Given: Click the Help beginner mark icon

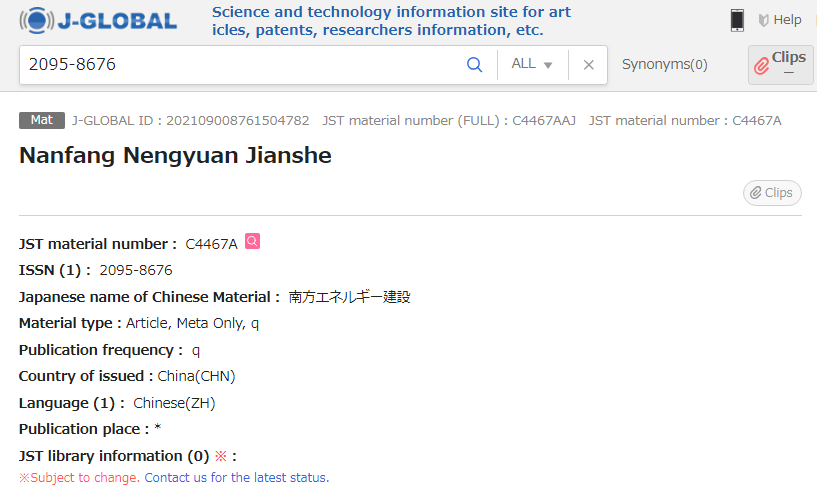Looking at the screenshot, I should click(763, 20).
